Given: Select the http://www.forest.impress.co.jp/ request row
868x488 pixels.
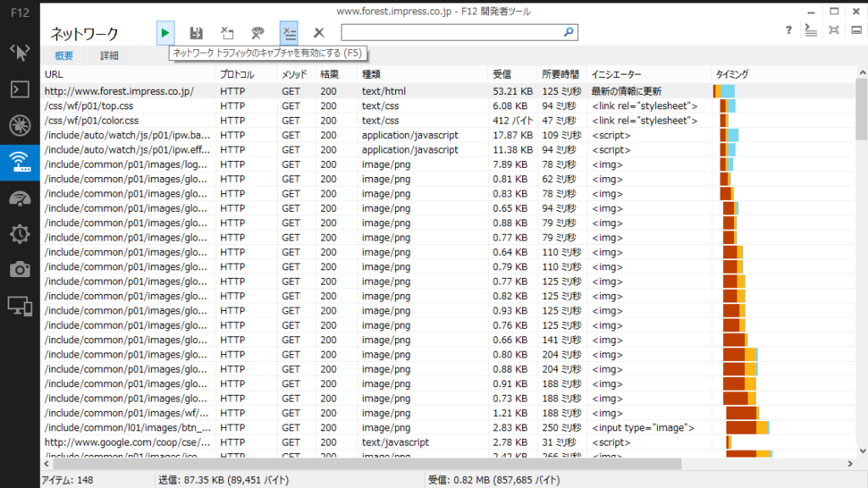Looking at the screenshot, I should point(448,91).
